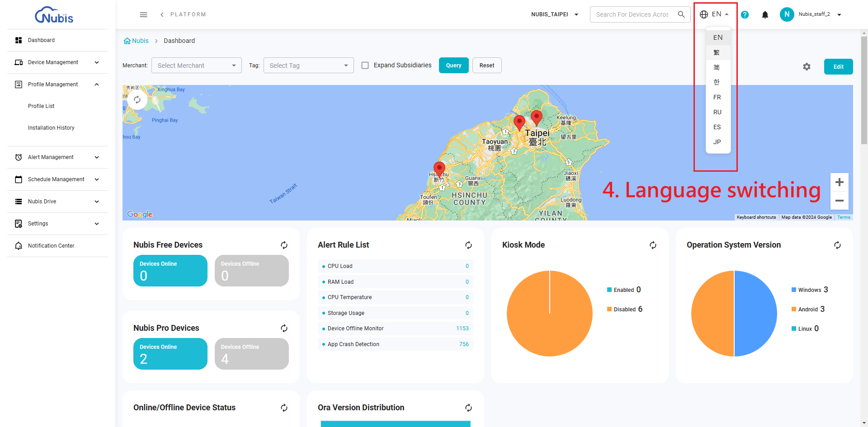Click the search magnifier icon
Image resolution: width=868 pixels, height=427 pixels.
tap(681, 14)
